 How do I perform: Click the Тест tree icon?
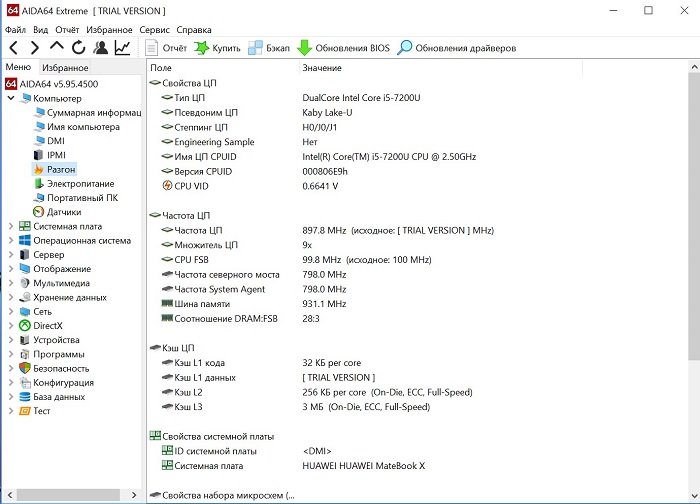[x=25, y=411]
